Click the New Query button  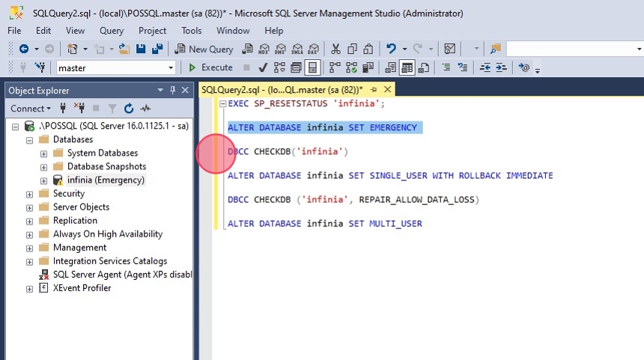click(204, 49)
